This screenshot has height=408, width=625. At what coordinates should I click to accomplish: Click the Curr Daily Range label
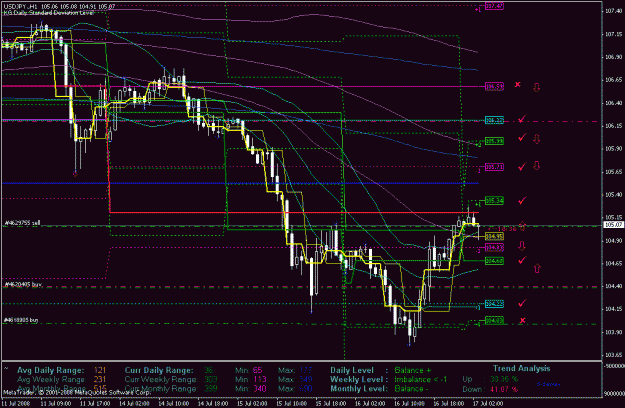click(x=159, y=370)
